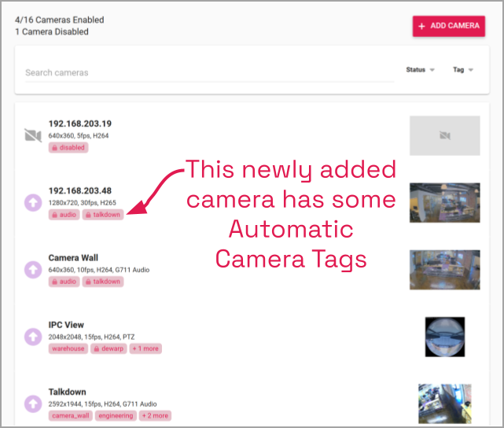Click '1280x720, 30fps, H265' details text
Screen dimensions: 504x428
pos(83,203)
